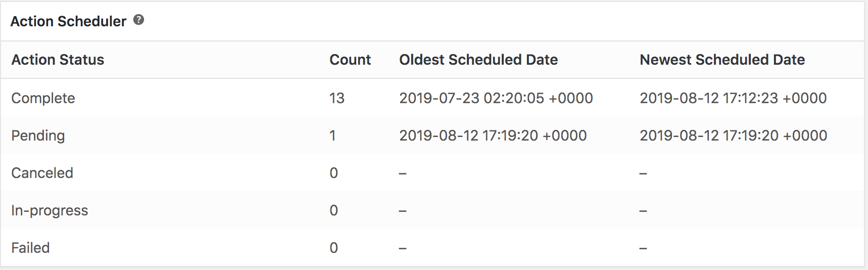Click the Action Status column header
868x270 pixels.
58,60
